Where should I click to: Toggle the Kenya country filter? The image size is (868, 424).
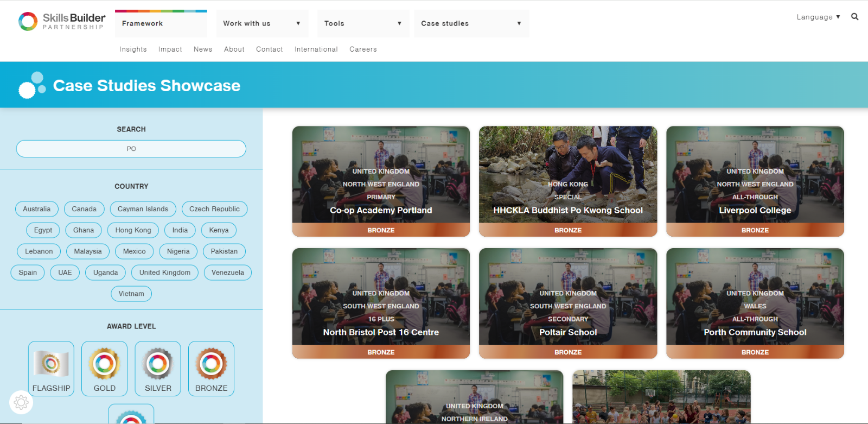pos(219,230)
